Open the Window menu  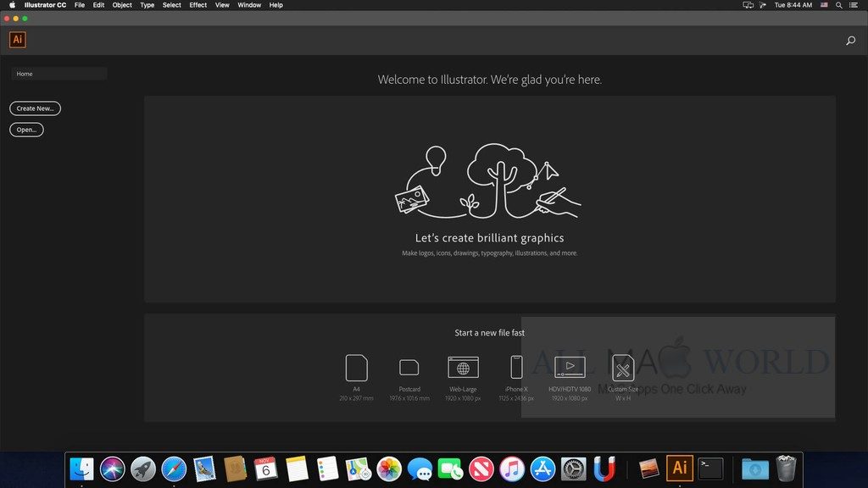(249, 5)
